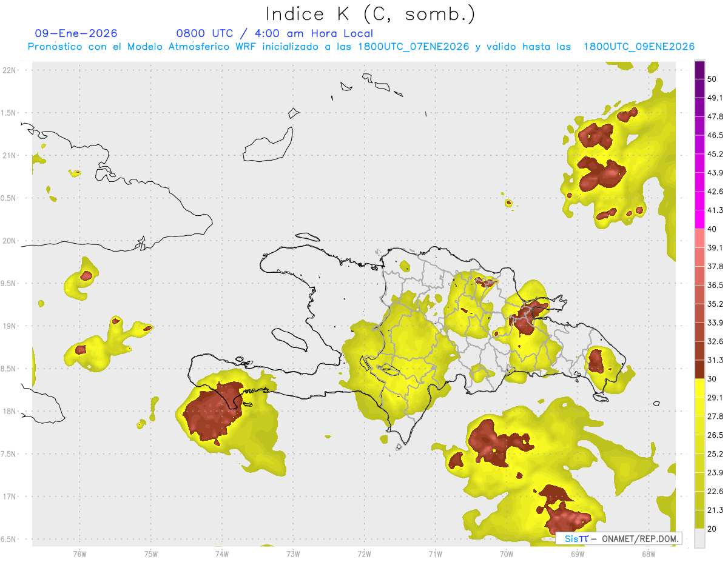Click the 'SisTT - ONAMET/REP.DOM.' credit label
728x562 pixels.
[x=619, y=538]
